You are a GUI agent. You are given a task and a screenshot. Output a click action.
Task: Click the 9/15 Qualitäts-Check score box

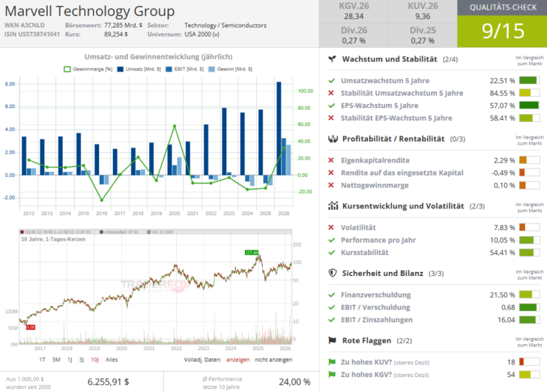coord(501,31)
